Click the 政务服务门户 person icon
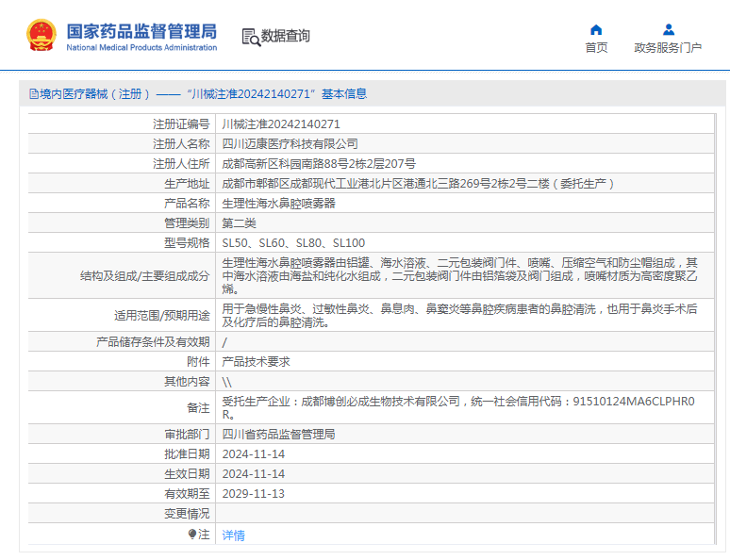Viewport: 730px width, 560px height. coord(668,29)
